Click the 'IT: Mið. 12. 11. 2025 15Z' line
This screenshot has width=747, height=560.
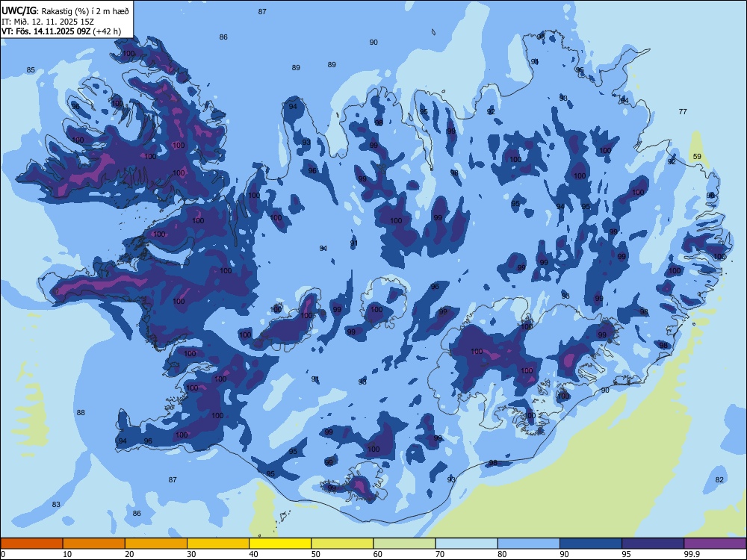pos(48,22)
